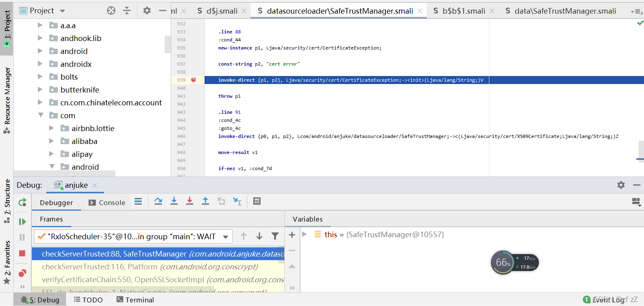
Task: Toggle breakpoint on line 939
Action: pos(194,80)
